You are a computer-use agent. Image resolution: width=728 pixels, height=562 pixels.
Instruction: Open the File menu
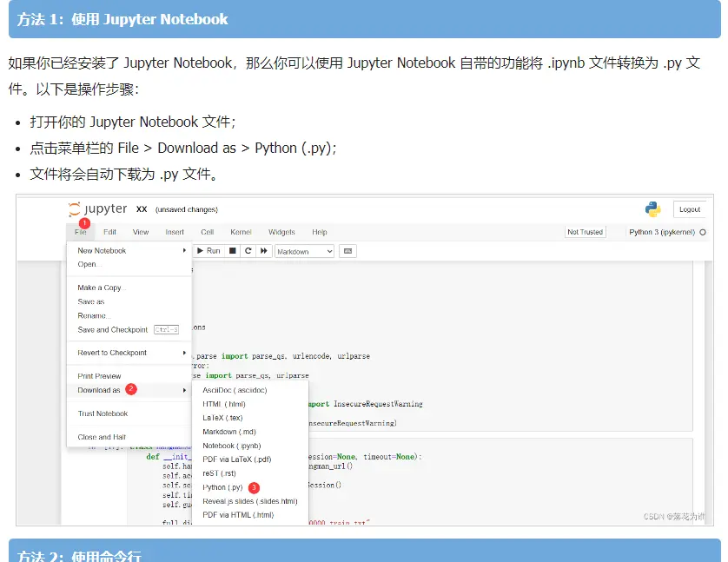pos(80,232)
